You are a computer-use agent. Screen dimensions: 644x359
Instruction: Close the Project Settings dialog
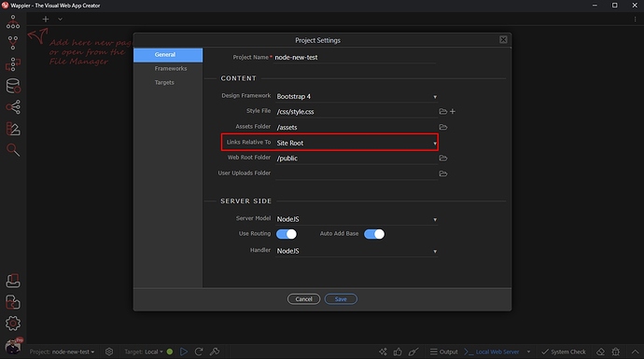503,40
